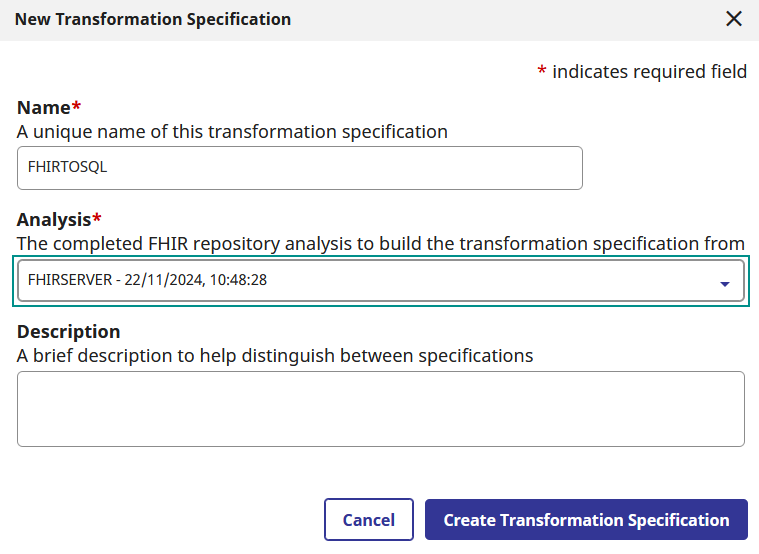Click the red asterisk in required field legend
The width and height of the screenshot is (759, 554).
(x=542, y=71)
